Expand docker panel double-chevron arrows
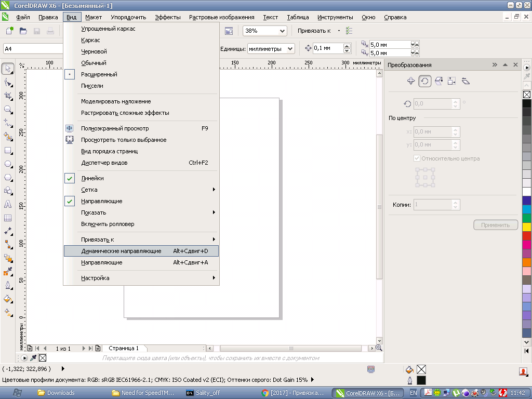This screenshot has width=532, height=399. (x=495, y=64)
